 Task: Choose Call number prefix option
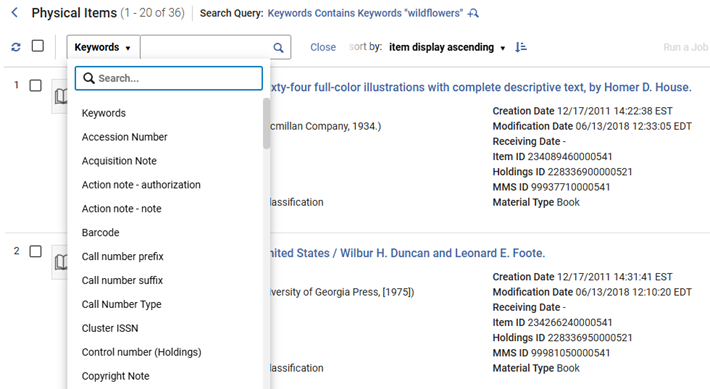[123, 257]
